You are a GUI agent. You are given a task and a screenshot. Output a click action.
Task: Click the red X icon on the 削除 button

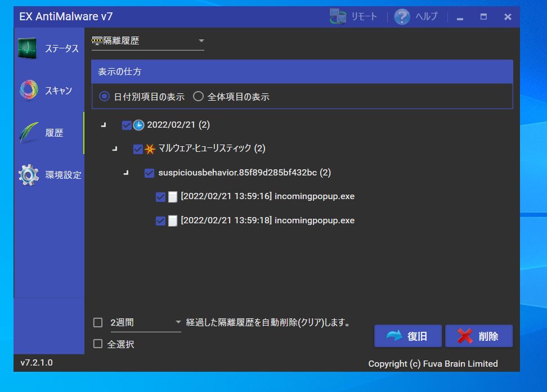[465, 336]
